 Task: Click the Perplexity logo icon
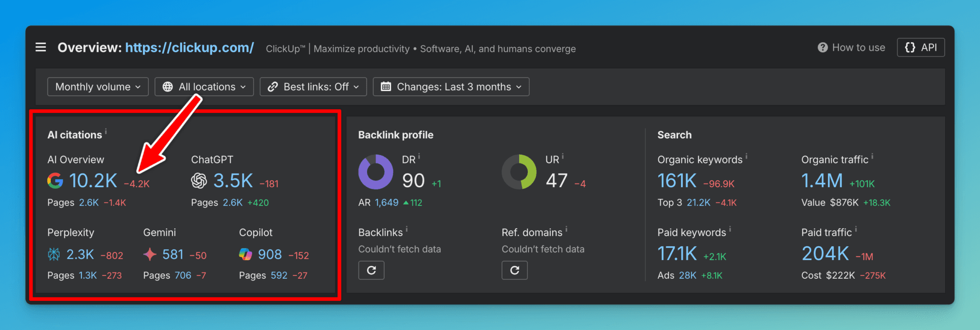[x=54, y=254]
